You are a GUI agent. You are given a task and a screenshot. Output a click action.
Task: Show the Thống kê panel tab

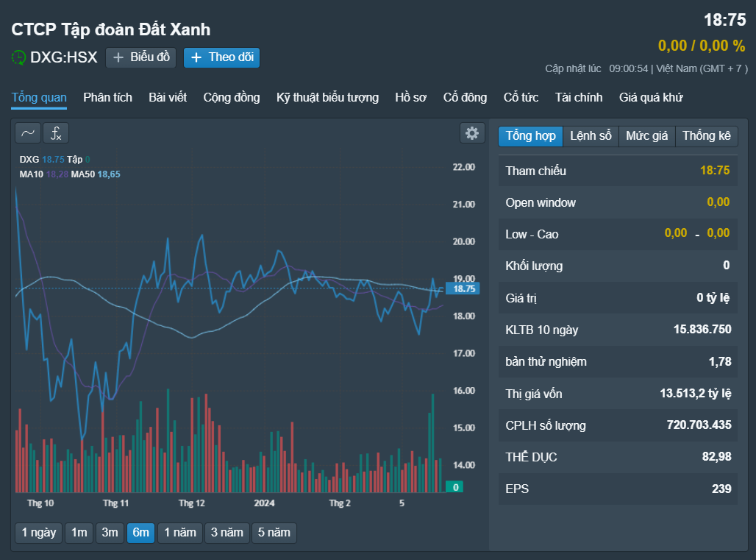coord(706,136)
